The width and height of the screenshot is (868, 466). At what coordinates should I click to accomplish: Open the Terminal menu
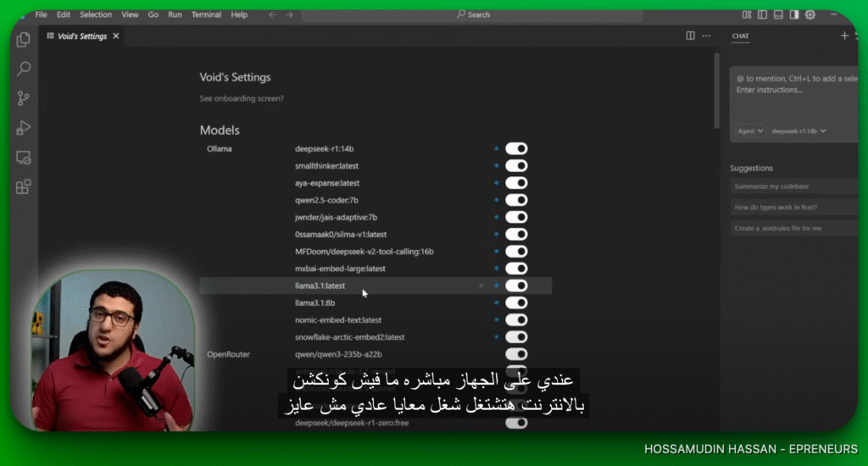pos(207,15)
